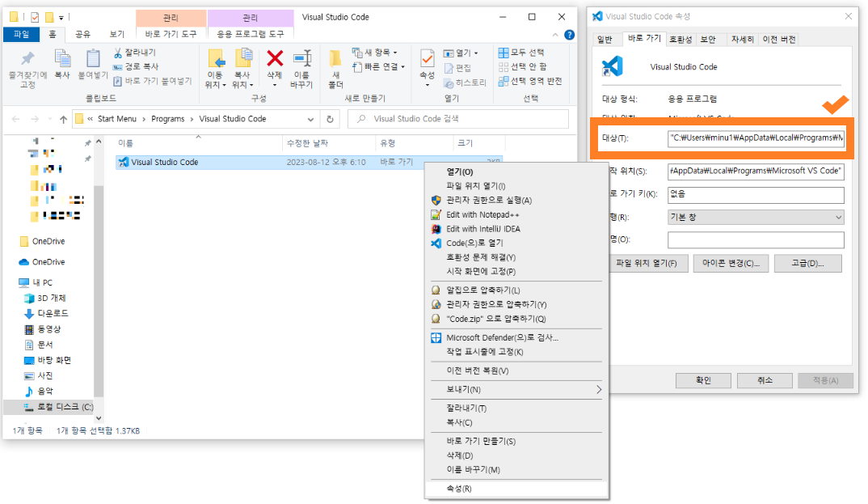Click the Visual Studio Code search box
Screen dimensions: 868x504
pos(457,119)
